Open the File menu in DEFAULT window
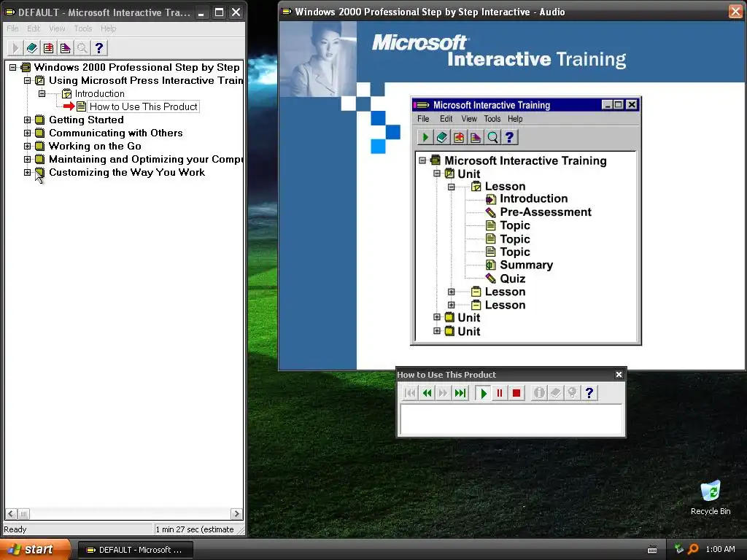The width and height of the screenshot is (747, 560). 12,28
